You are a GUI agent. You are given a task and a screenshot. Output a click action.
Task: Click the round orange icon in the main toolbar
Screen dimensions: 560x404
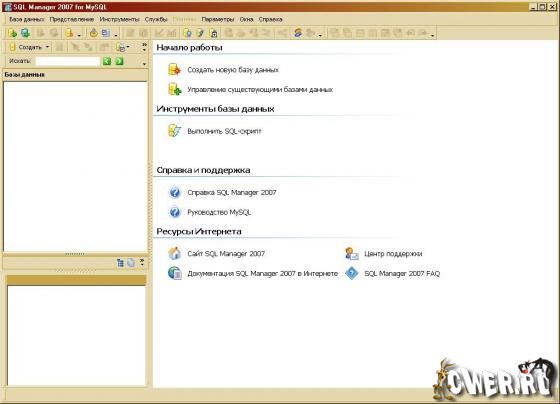(94, 33)
